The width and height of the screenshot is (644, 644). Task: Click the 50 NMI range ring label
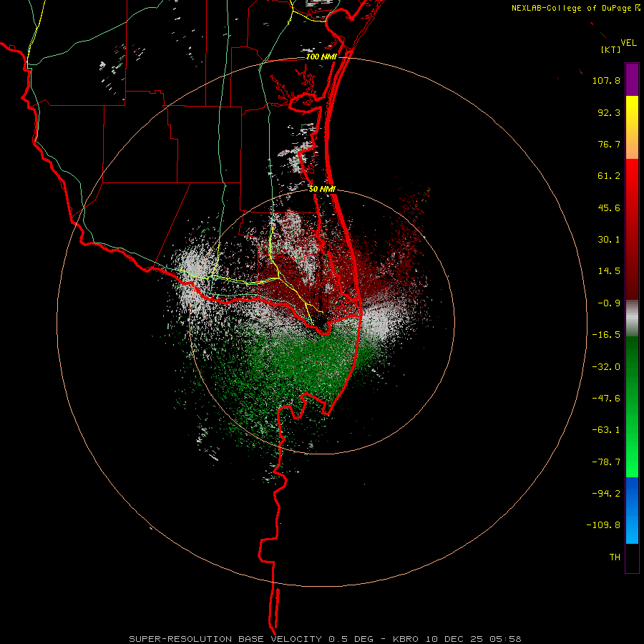(322, 190)
